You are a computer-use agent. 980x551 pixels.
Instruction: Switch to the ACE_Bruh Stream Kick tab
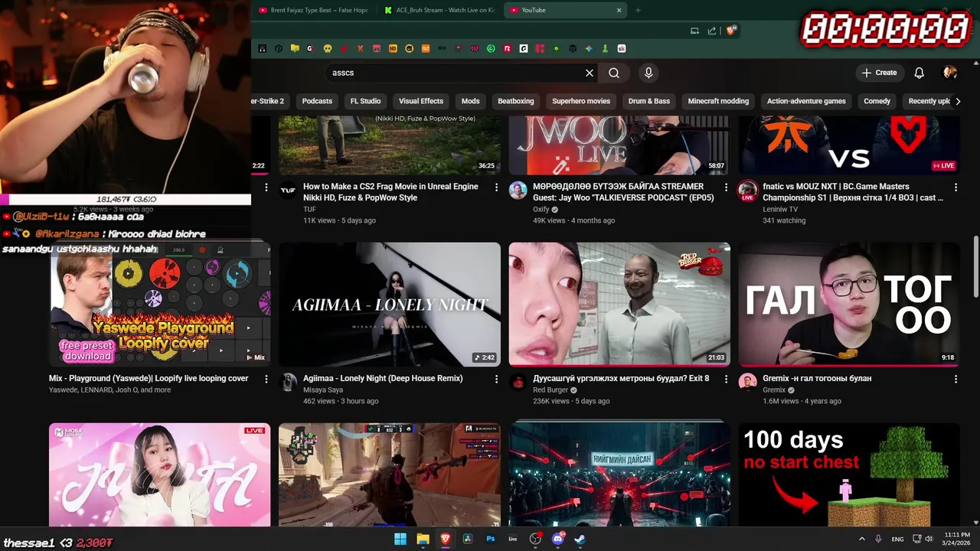[x=439, y=10]
